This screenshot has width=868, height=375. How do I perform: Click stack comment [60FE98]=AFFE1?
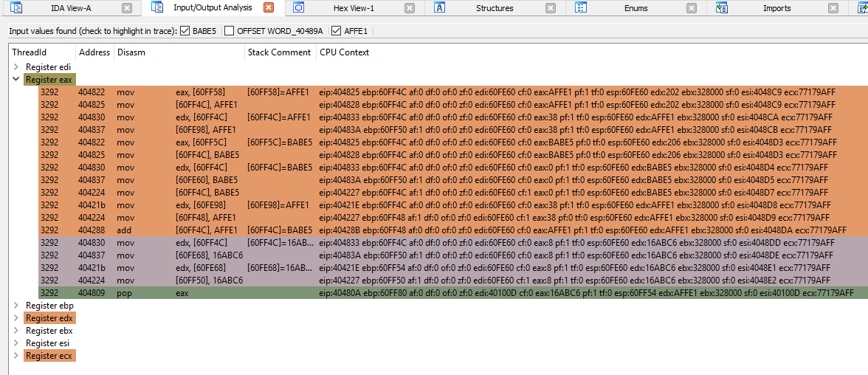(x=278, y=205)
